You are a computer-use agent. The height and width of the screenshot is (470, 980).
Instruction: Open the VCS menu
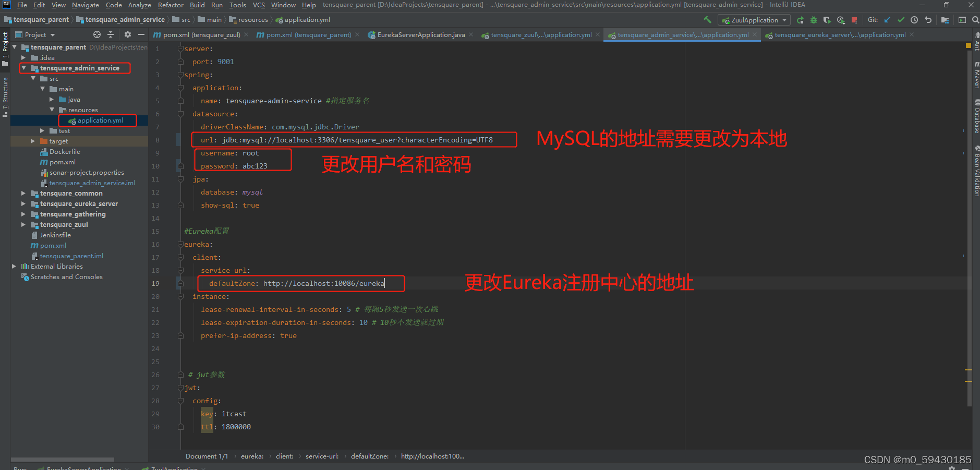point(259,5)
